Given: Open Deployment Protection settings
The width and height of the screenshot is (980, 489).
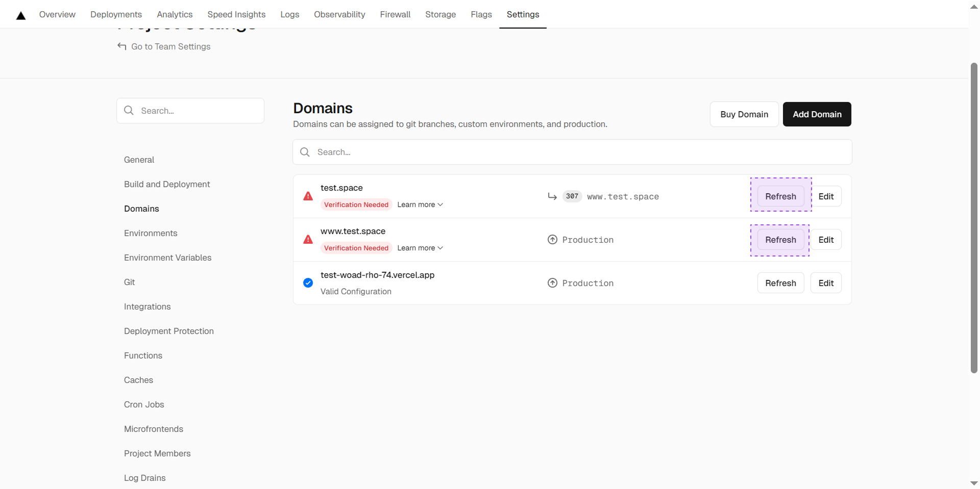Looking at the screenshot, I should [169, 331].
